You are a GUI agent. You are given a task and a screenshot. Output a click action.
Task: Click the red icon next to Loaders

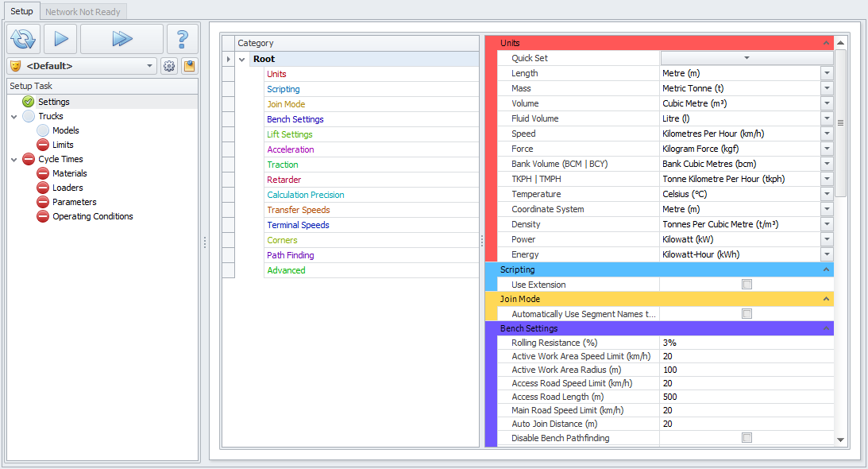click(x=43, y=188)
